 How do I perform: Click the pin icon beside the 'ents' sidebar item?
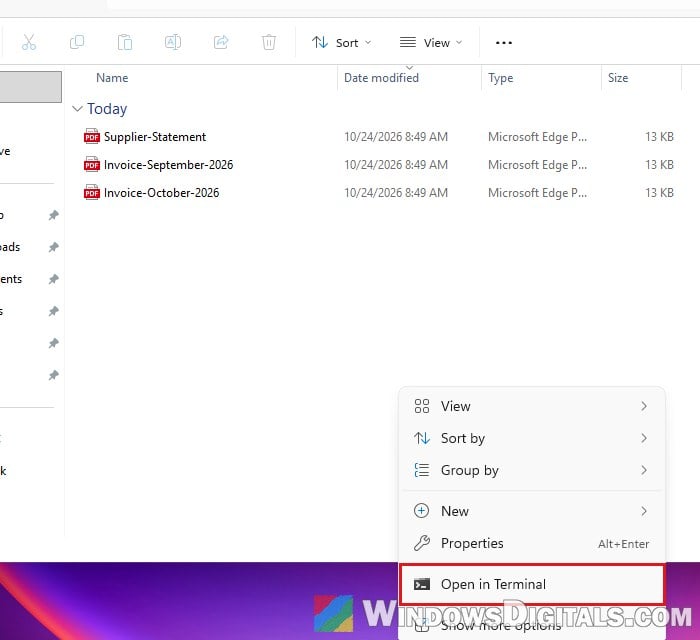coord(54,279)
